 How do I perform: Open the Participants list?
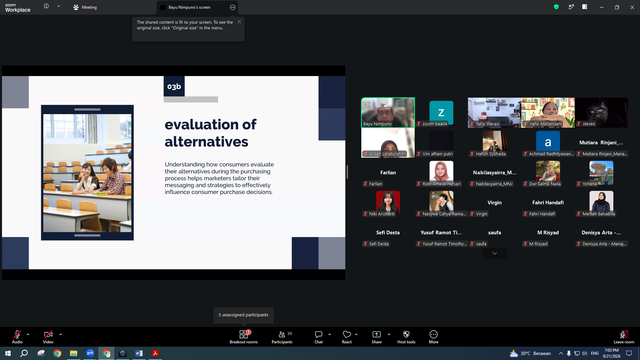282,337
